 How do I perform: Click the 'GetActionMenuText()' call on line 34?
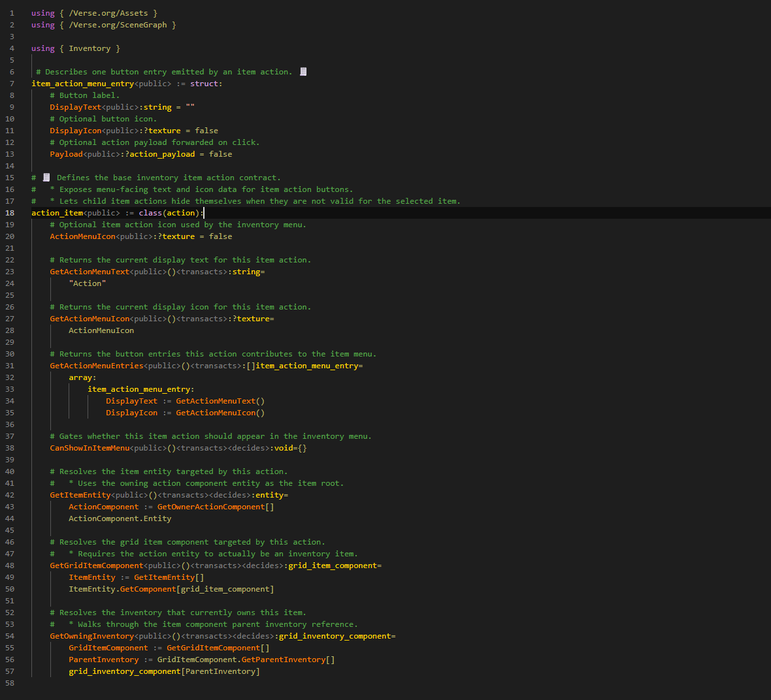[220, 401]
